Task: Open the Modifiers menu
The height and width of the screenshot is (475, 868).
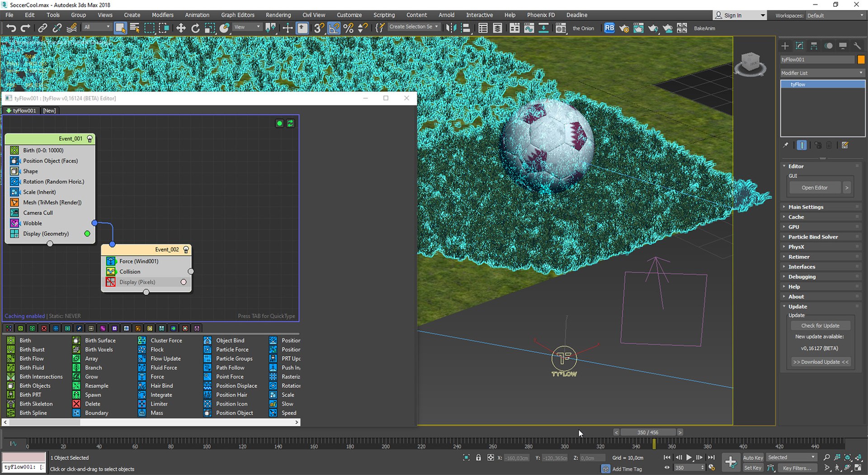Action: pyautogui.click(x=162, y=15)
